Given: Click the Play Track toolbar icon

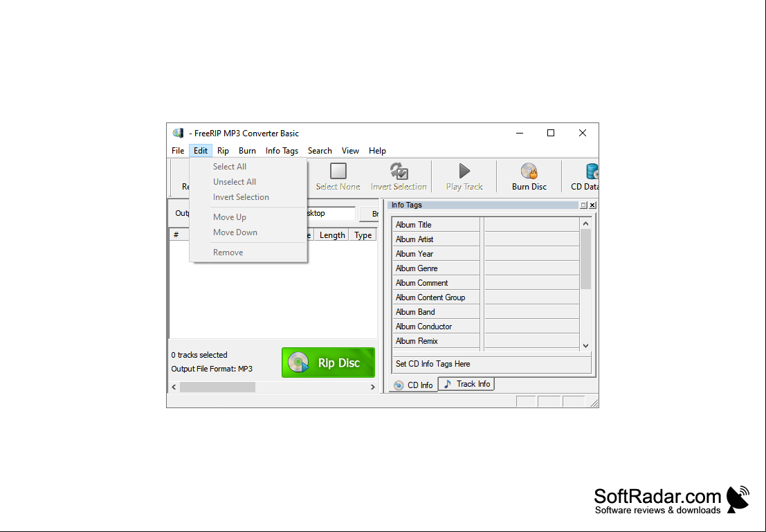Looking at the screenshot, I should (464, 171).
